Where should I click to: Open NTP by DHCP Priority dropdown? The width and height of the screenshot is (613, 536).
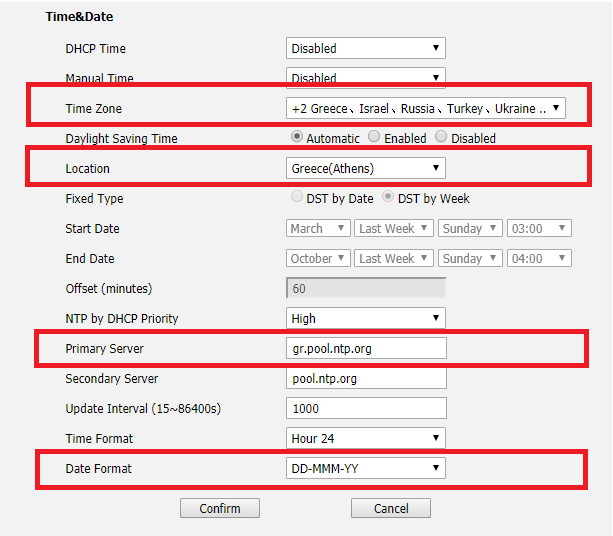pos(365,318)
